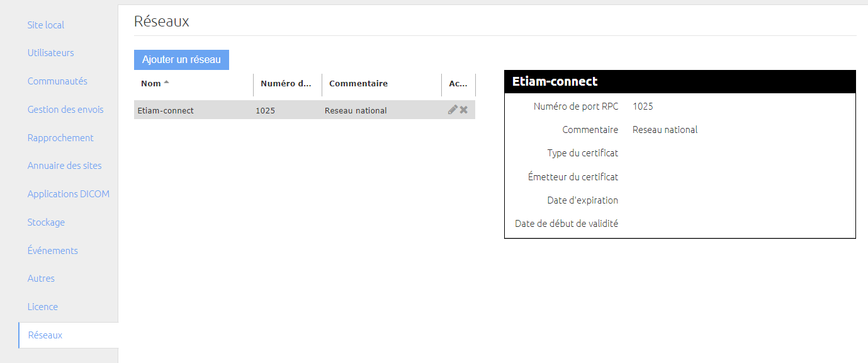The height and width of the screenshot is (363, 868).
Task: Click the 1025 port cell in table
Action: [x=265, y=110]
